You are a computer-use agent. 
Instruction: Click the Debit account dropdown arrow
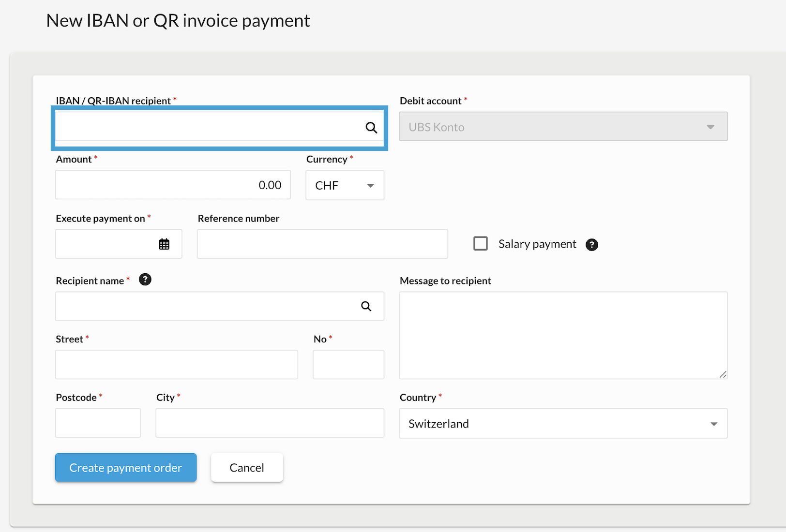click(710, 127)
